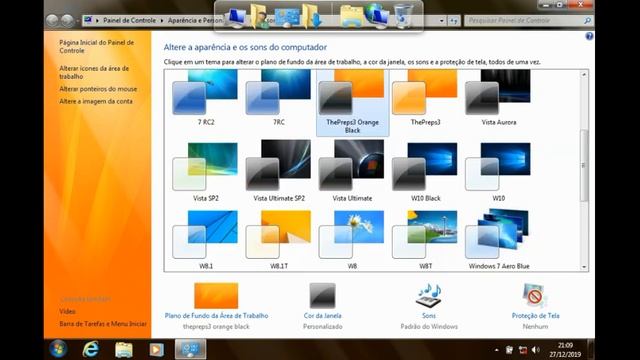Select the W10 theme
The image size is (640, 360).
499,171
